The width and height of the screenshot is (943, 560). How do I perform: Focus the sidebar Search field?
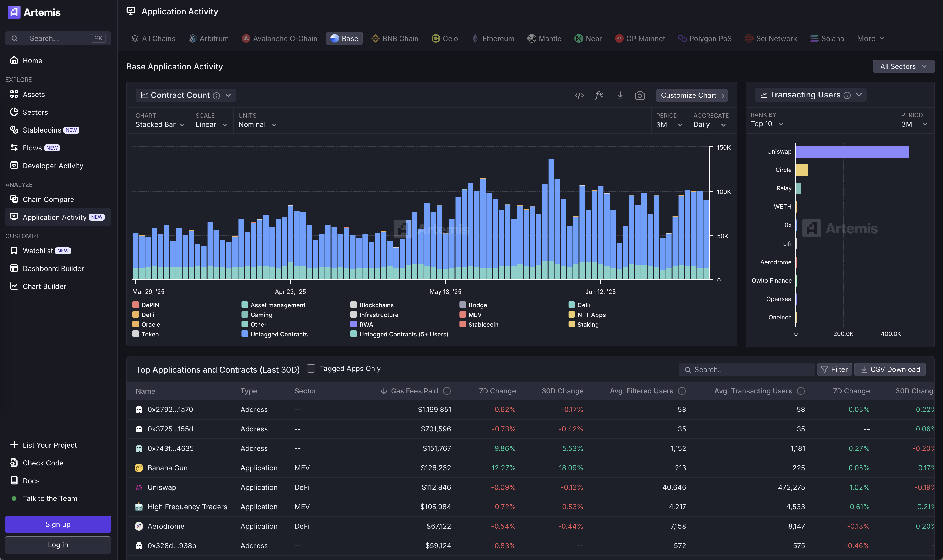click(58, 39)
